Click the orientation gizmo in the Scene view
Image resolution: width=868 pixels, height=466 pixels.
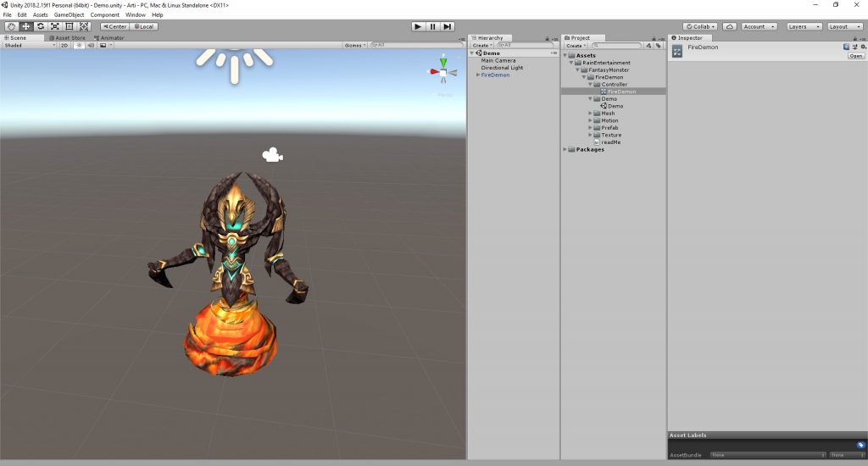click(443, 71)
